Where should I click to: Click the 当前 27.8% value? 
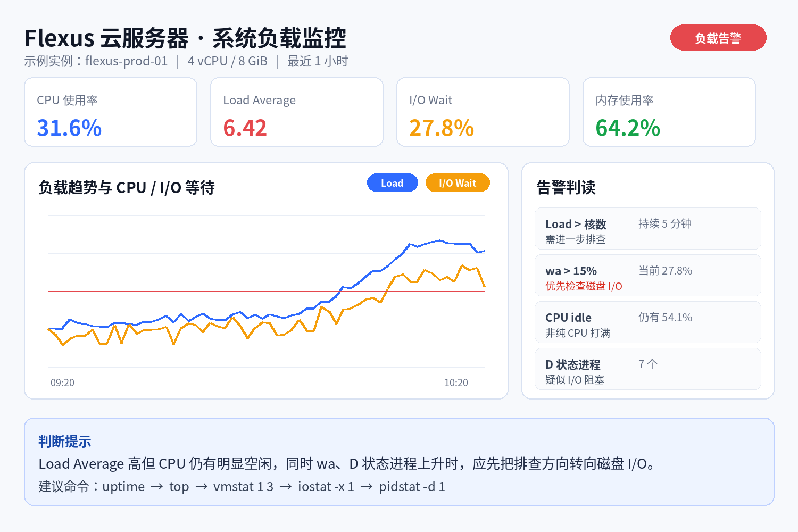666,271
